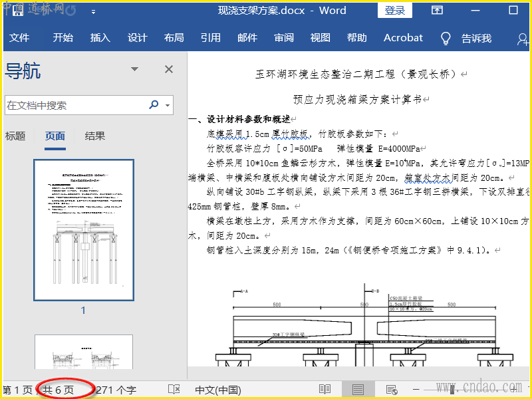The width and height of the screenshot is (532, 399).
Task: Switch to Web Layout view icon
Action: coord(392,390)
